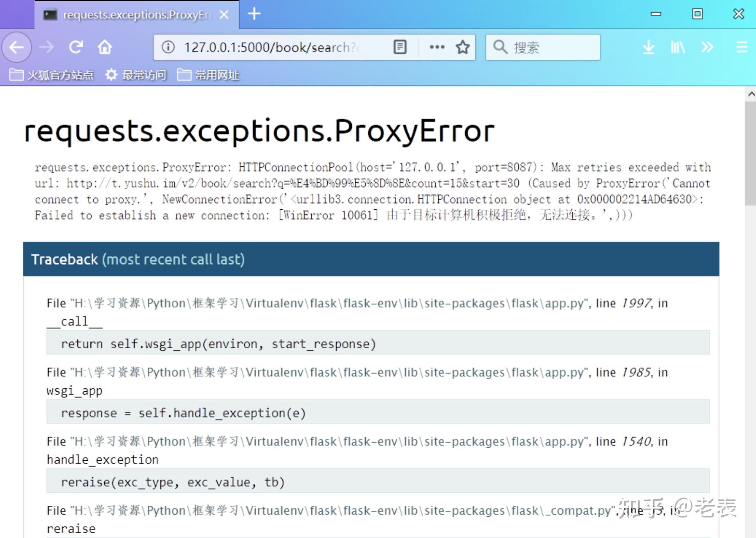Click the site info icon in the address bar
The height and width of the screenshot is (538, 756).
pyautogui.click(x=169, y=47)
